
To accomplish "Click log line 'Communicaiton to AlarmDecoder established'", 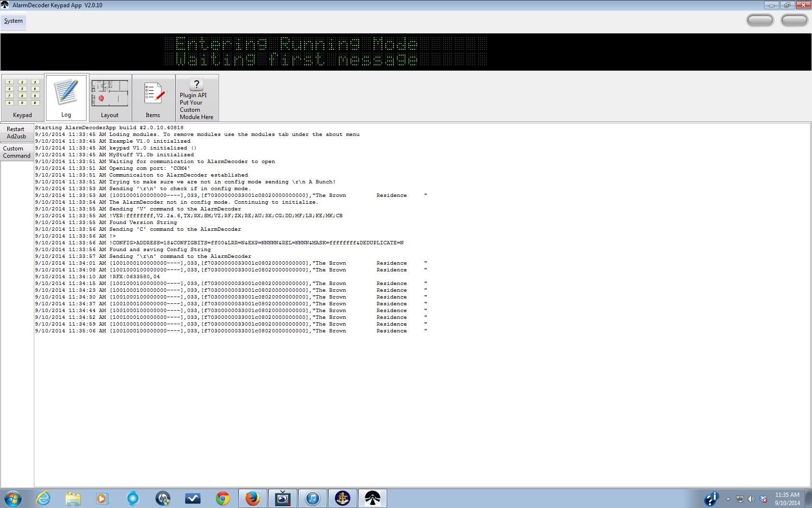I will [142, 175].
